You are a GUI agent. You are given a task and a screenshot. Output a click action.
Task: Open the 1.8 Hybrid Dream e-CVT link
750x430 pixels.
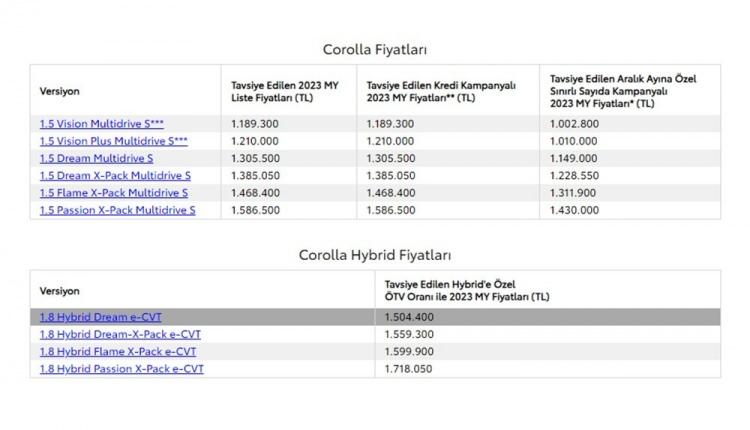100,317
